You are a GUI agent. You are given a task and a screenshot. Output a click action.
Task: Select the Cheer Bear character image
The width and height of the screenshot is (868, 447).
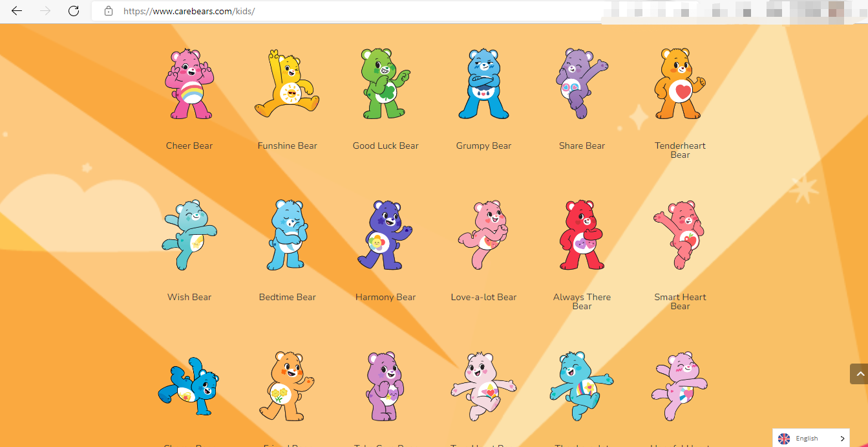point(189,84)
